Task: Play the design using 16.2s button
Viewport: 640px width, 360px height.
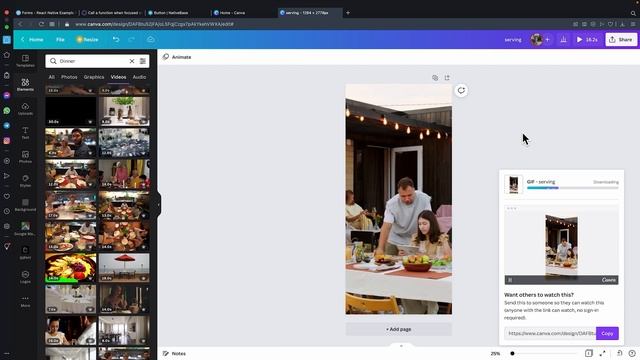Action: pyautogui.click(x=587, y=40)
